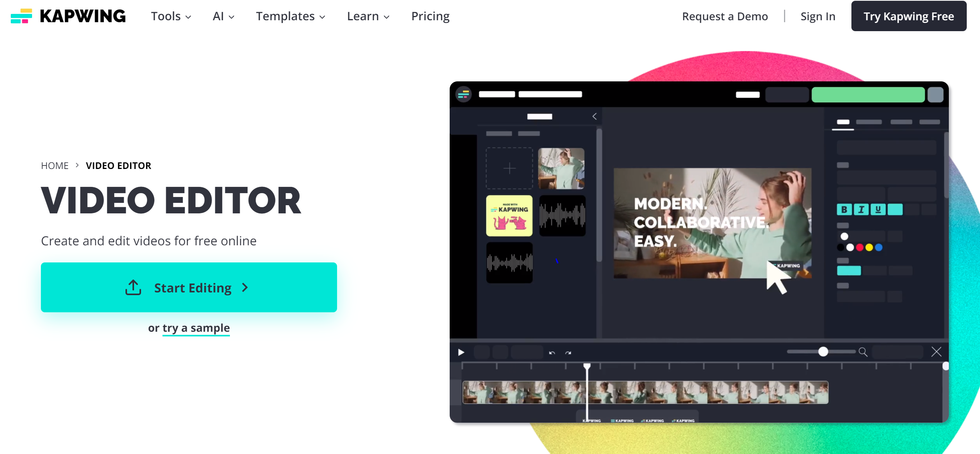Click the Underline formatting icon
980x454 pixels.
878,210
